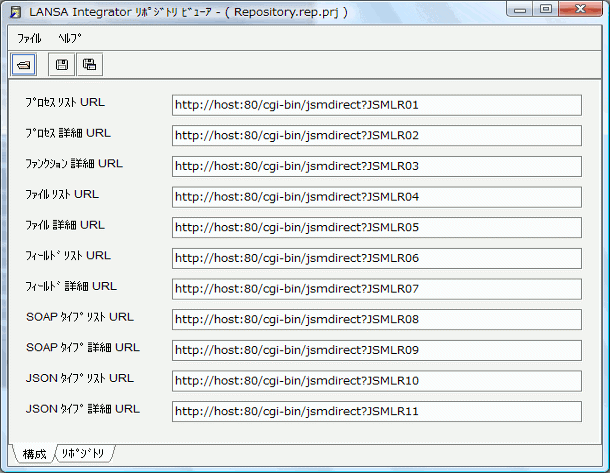Click the プロセス 詳細 URL field JSMLR02

(x=377, y=136)
